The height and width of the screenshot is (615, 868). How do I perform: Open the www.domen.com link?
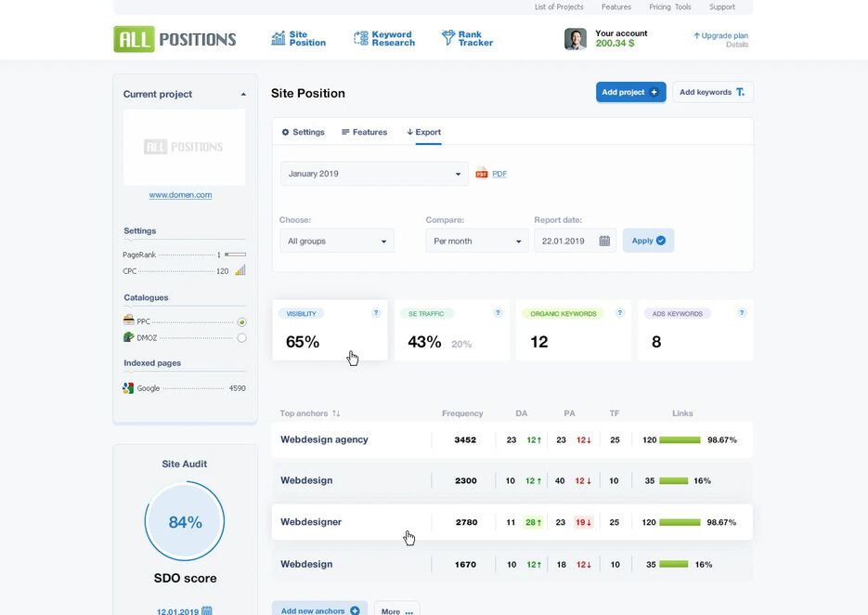click(x=180, y=195)
